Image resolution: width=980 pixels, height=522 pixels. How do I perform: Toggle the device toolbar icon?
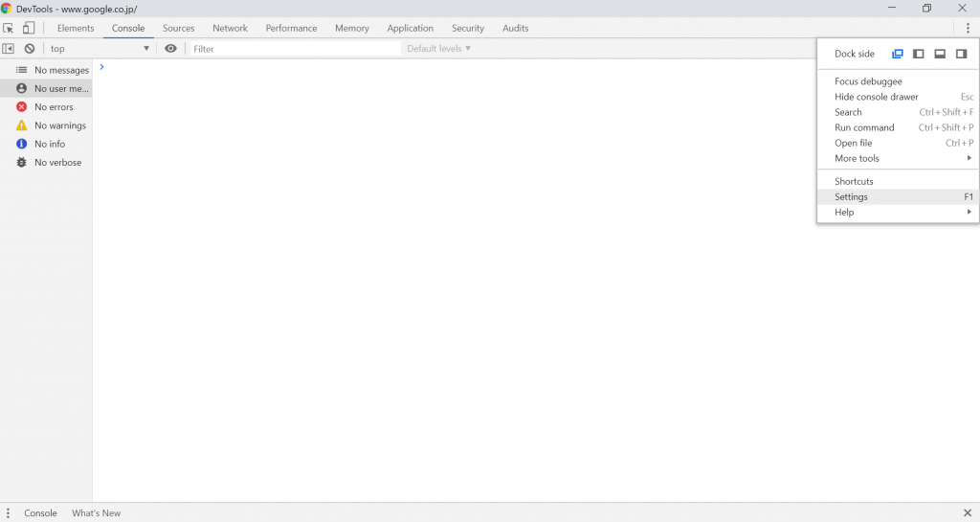tap(29, 28)
